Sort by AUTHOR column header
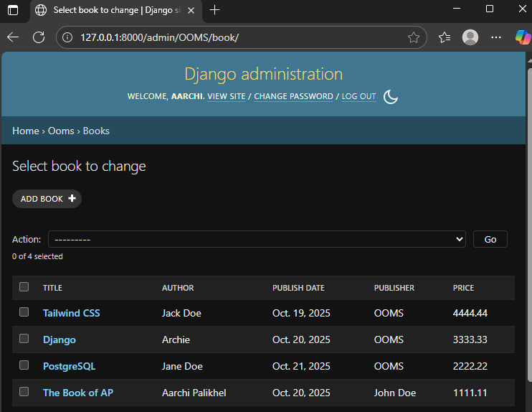This screenshot has height=412, width=532. tap(178, 288)
